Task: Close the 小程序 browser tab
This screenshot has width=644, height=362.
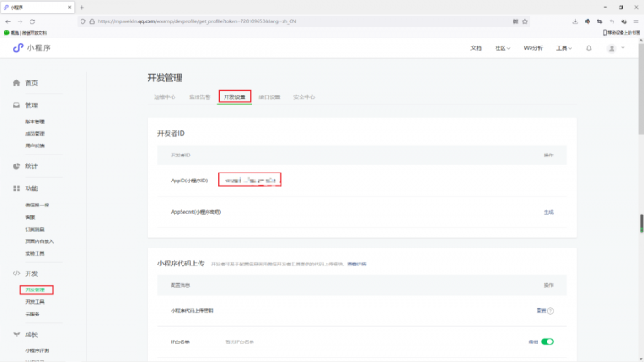Action: pos(69,7)
